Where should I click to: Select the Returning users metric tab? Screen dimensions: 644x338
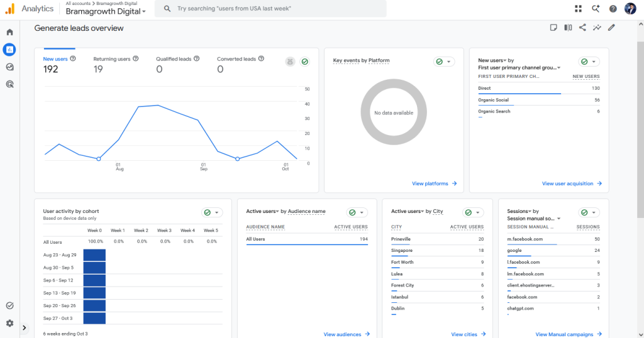(116, 65)
